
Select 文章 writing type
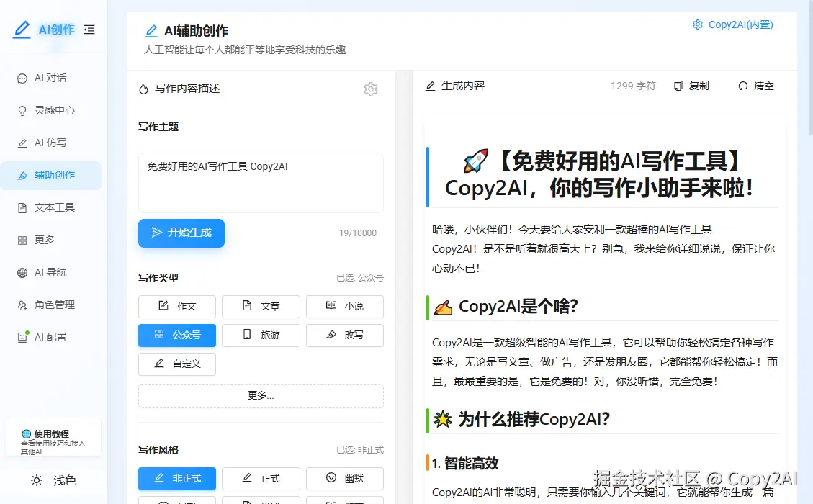[261, 307]
